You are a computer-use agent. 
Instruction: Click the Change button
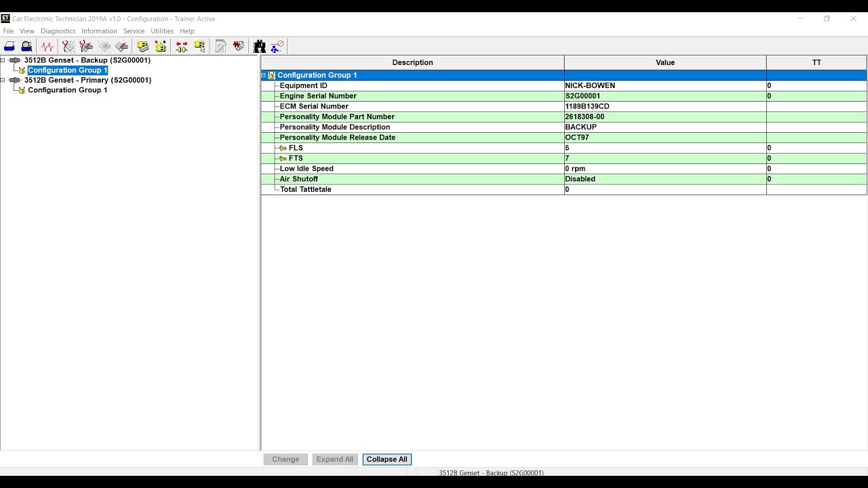285,460
